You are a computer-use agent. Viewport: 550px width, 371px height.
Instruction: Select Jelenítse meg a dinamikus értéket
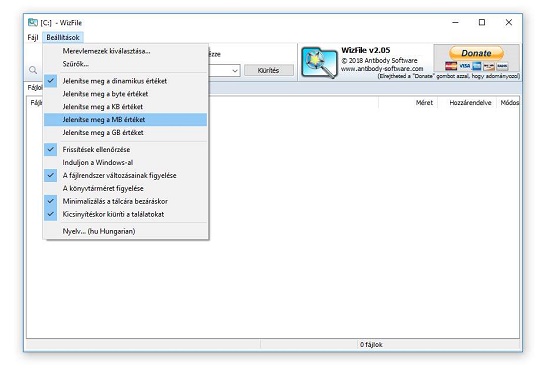tap(126, 81)
